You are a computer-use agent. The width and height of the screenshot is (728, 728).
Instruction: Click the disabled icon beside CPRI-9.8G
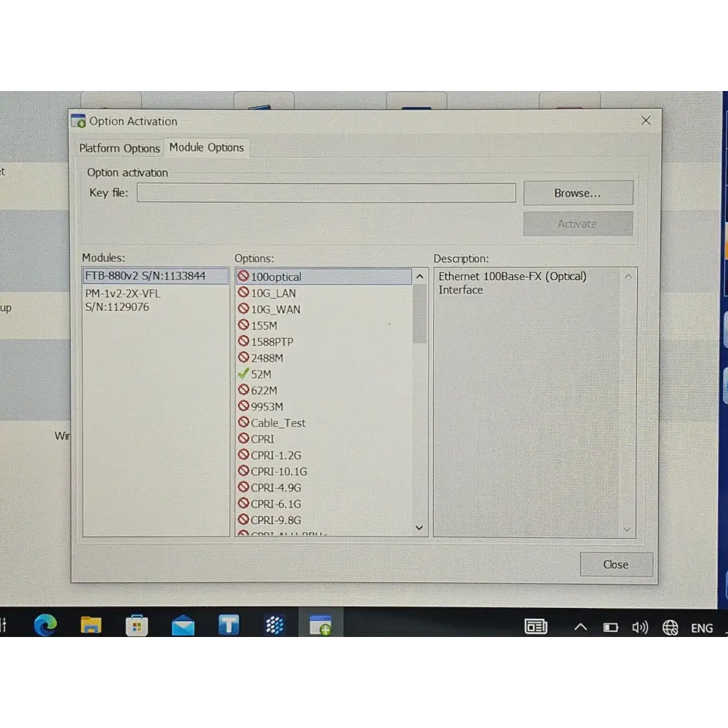coord(243,520)
